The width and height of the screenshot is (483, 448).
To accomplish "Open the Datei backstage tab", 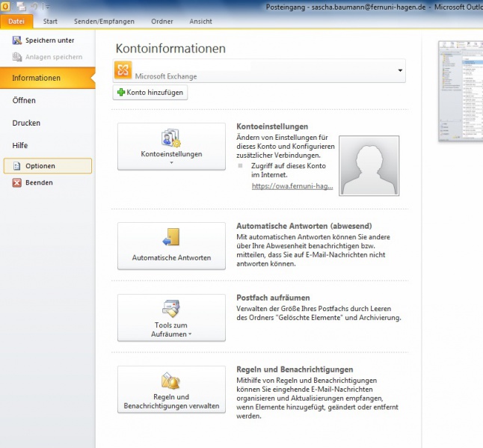I will tap(16, 22).
